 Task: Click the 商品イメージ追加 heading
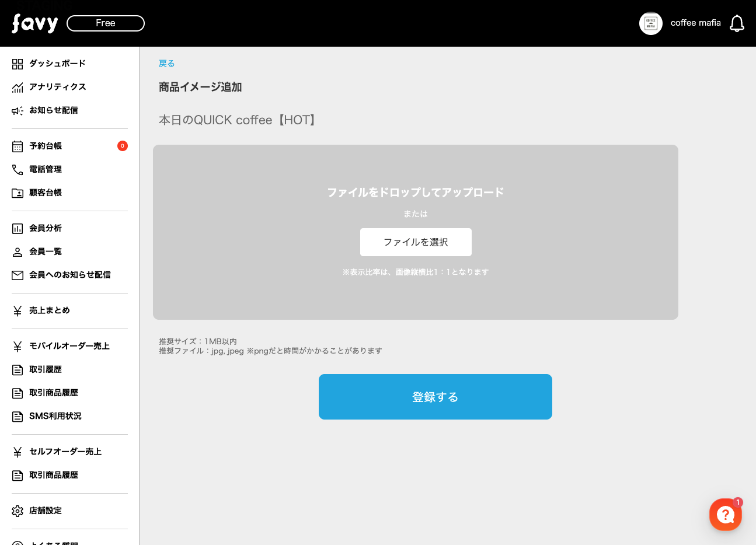coord(200,87)
